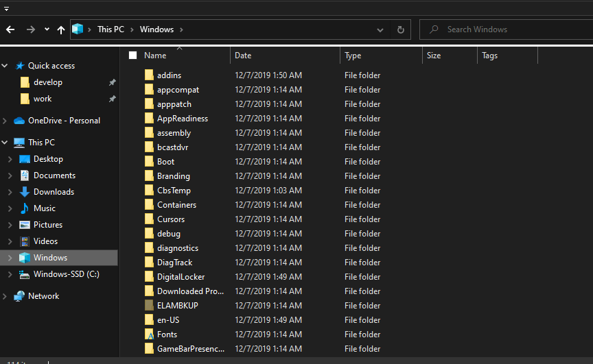
Task: Select the assembly folder icon
Action: click(149, 133)
